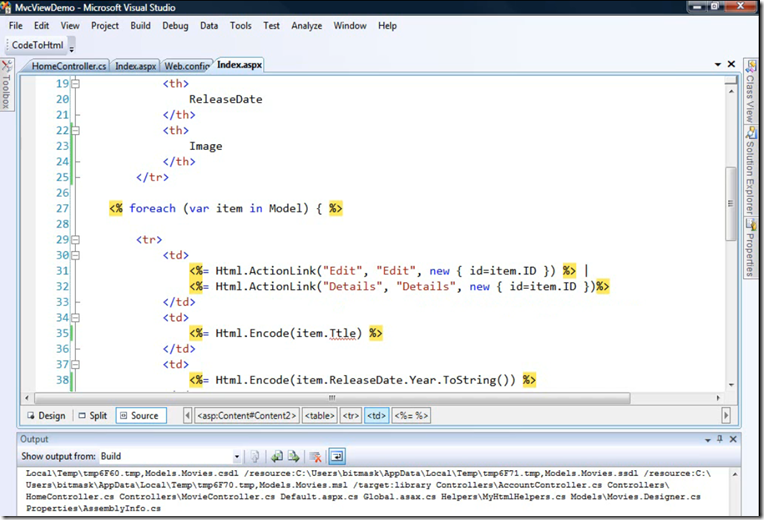Screen dimensions: 764x520
Task: Go to previous message in Output
Action: pos(277,457)
